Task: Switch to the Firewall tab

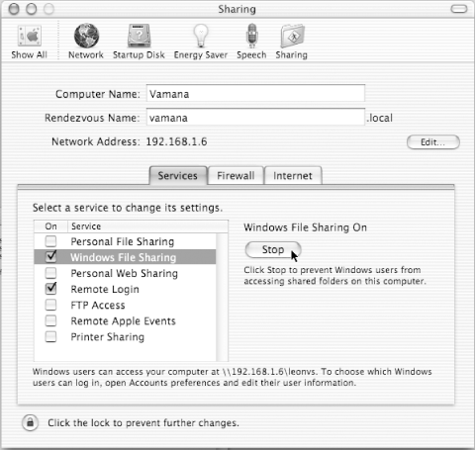Action: (236, 175)
